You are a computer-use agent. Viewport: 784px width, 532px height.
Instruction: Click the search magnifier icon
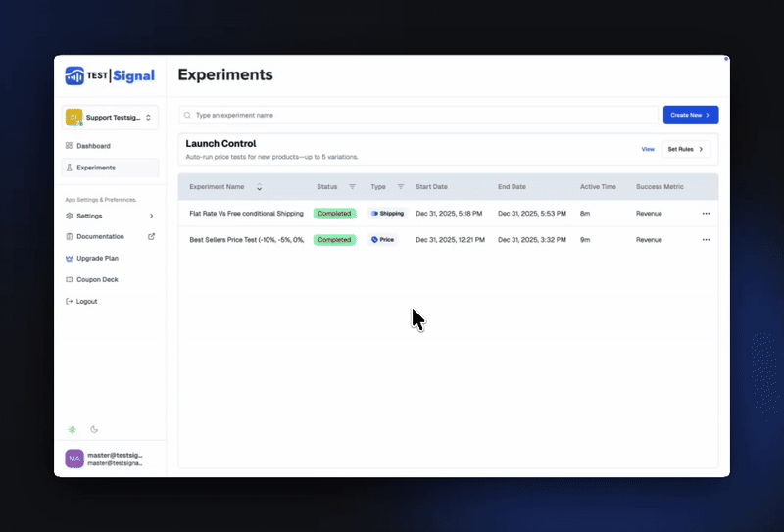pos(188,116)
